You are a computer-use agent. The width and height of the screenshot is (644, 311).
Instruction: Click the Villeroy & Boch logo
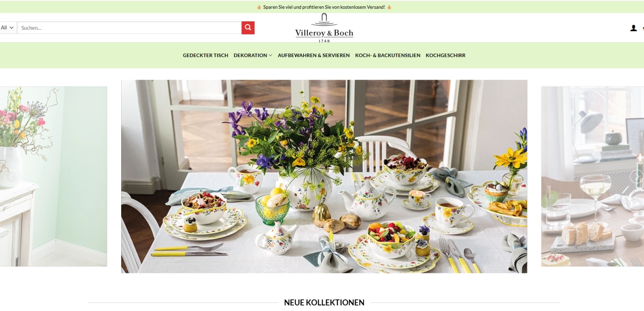pos(324,28)
